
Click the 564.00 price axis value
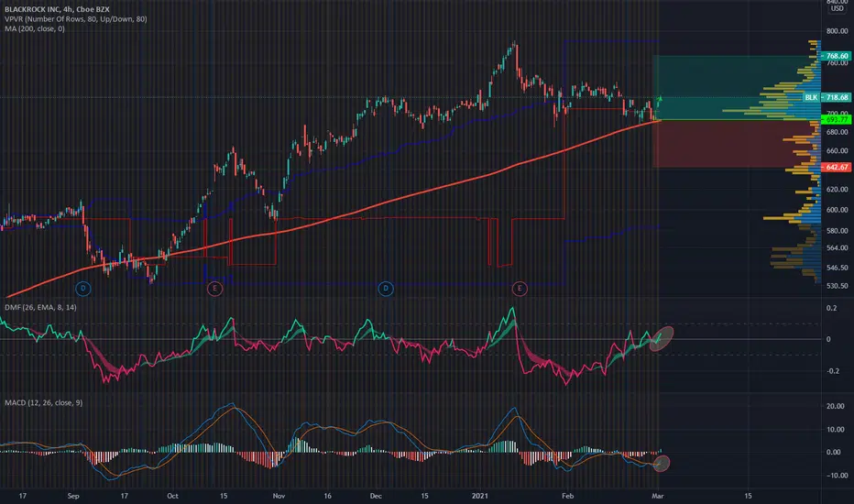(838, 248)
